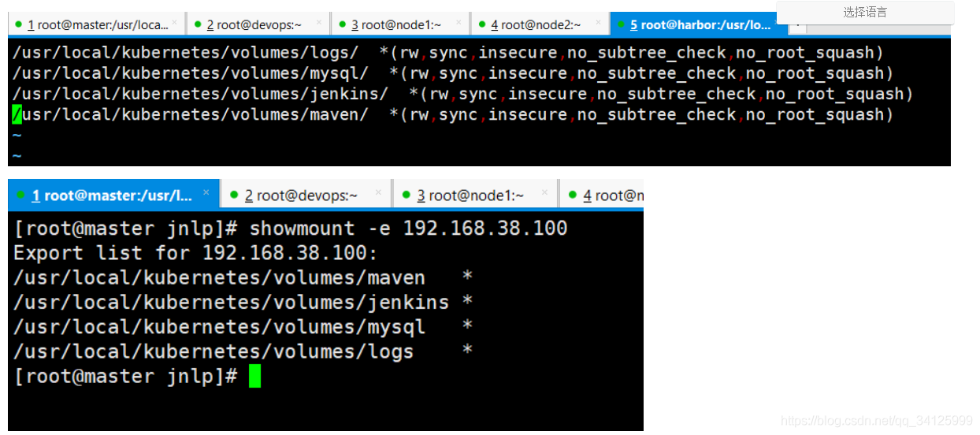Switch to lower terminal tab 3 root@node1
Viewport: 980px width, 435px height.
pyautogui.click(x=475, y=195)
